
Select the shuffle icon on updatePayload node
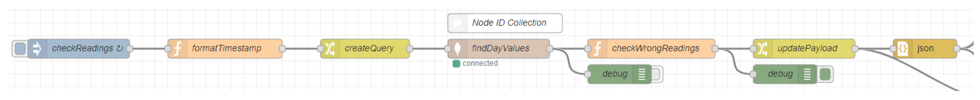[x=763, y=49]
